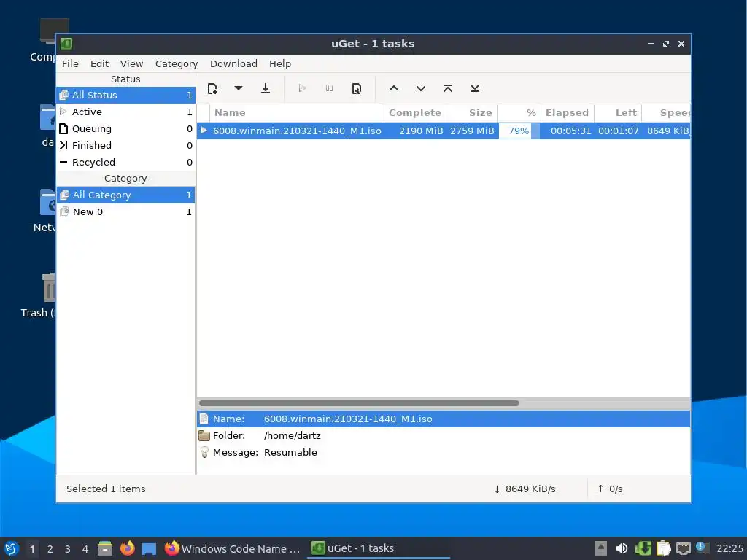Move download down with arrow icon
This screenshot has width=747, height=560.
point(421,88)
